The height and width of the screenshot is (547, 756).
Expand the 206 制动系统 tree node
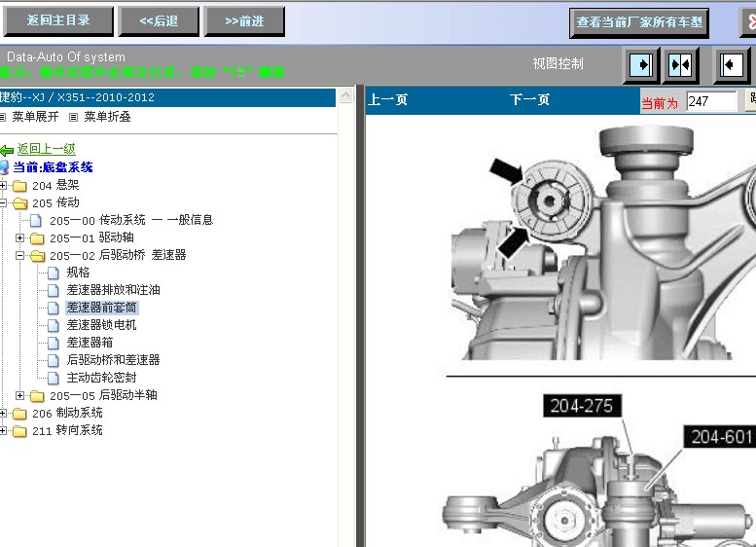tap(4, 413)
